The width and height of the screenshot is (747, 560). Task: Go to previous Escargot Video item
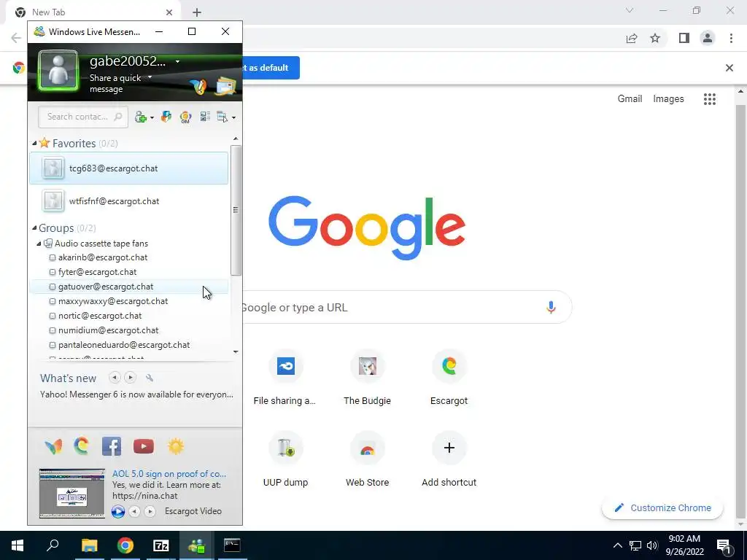135,511
